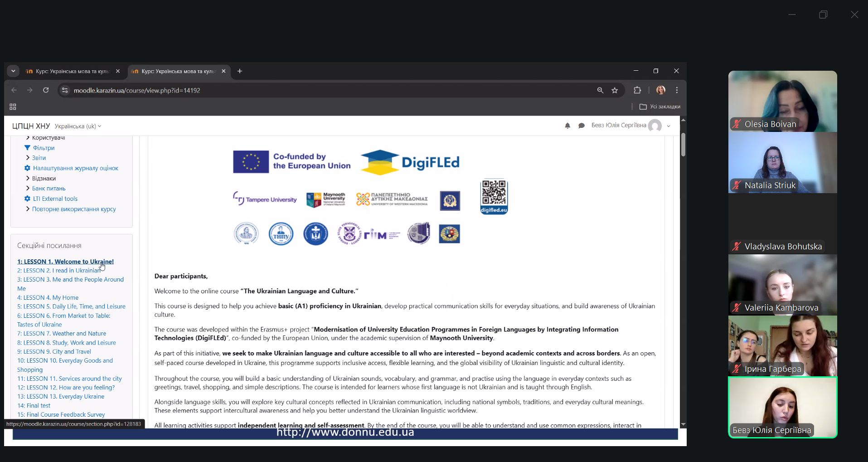Screen dimensions: 868x462
Task: Open the tab search dropdown arrow
Action: point(13,71)
